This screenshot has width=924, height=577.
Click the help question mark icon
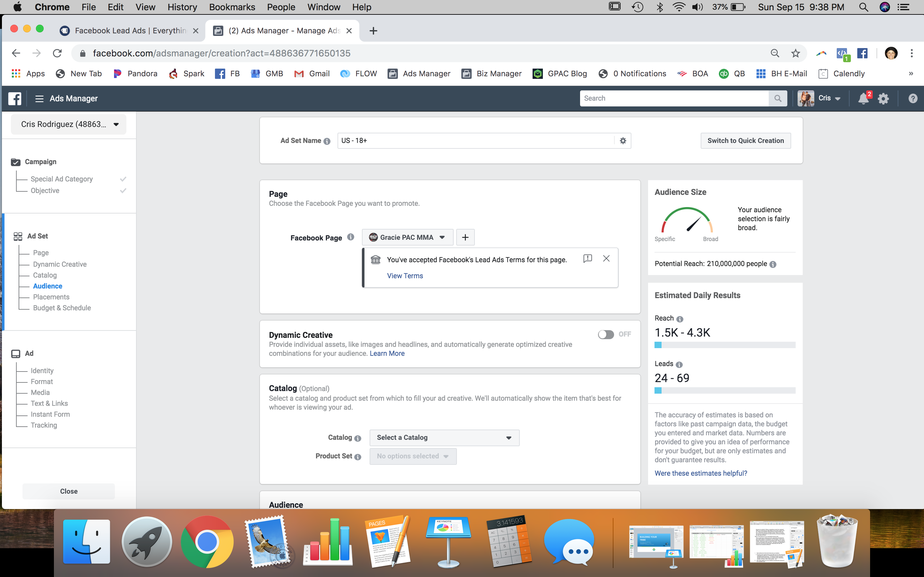[x=912, y=98]
